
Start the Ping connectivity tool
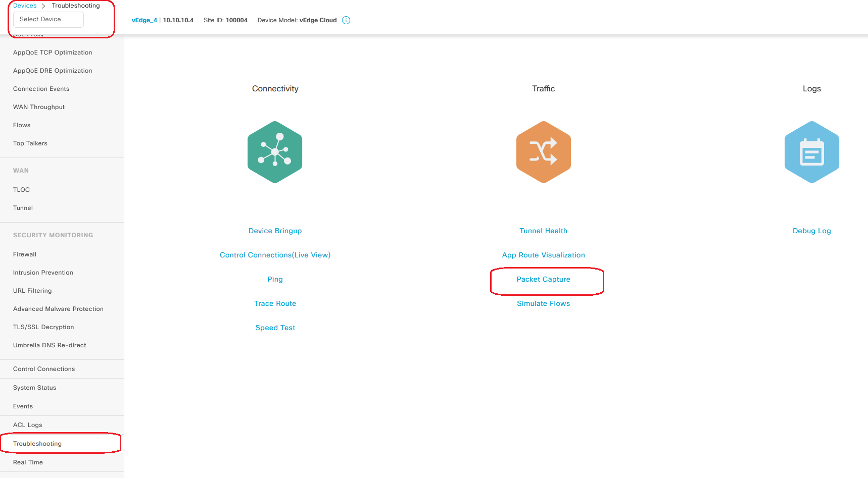(275, 279)
